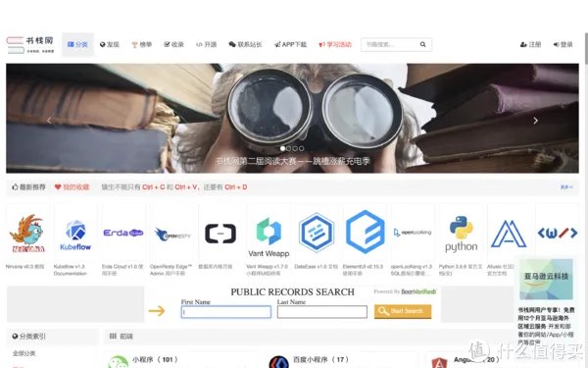This screenshot has width=588, height=368.
Task: Go to next banner slide arrow
Action: click(x=535, y=121)
